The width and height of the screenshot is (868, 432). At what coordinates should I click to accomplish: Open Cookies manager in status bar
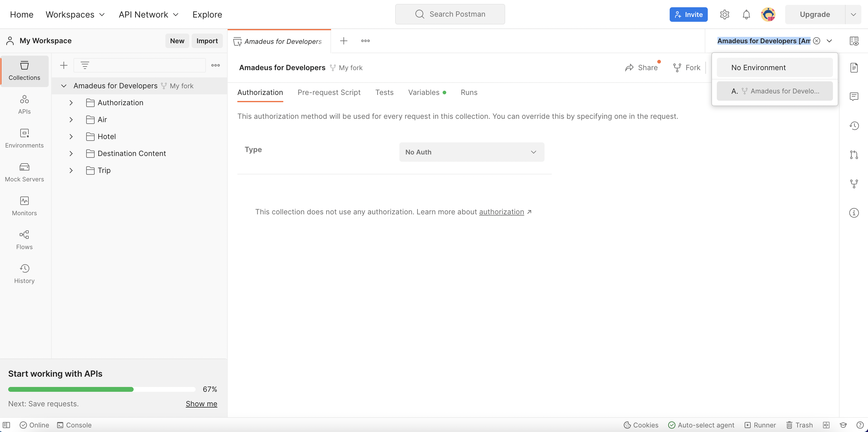641,425
